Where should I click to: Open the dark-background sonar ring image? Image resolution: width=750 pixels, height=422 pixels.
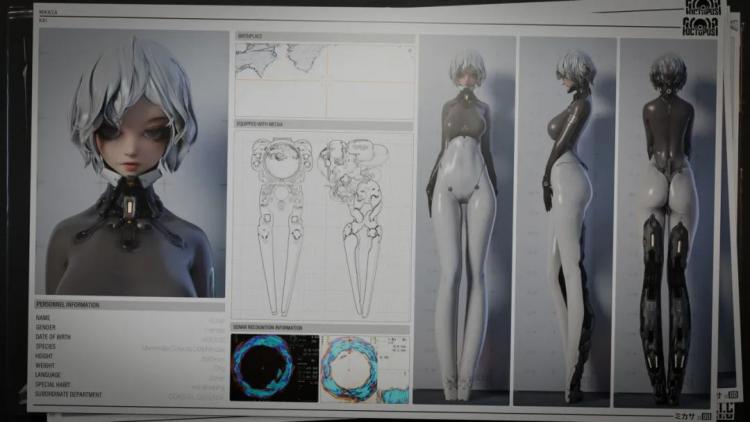pos(274,367)
